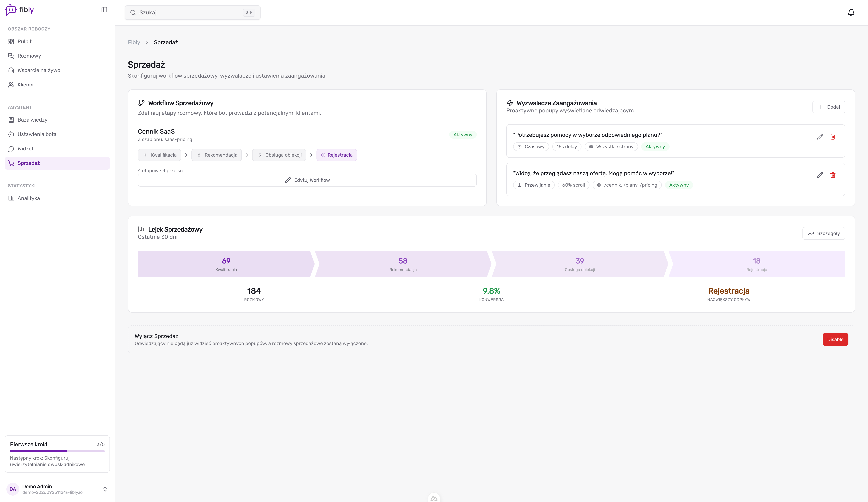Click the DA user avatar
This screenshot has width=868, height=502.
13,489
